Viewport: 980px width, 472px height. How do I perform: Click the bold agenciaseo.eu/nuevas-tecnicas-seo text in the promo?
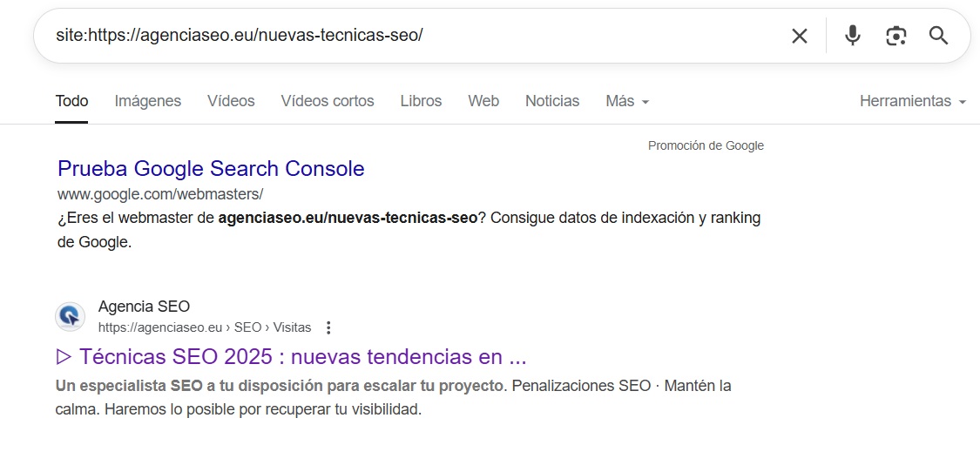tap(348, 219)
